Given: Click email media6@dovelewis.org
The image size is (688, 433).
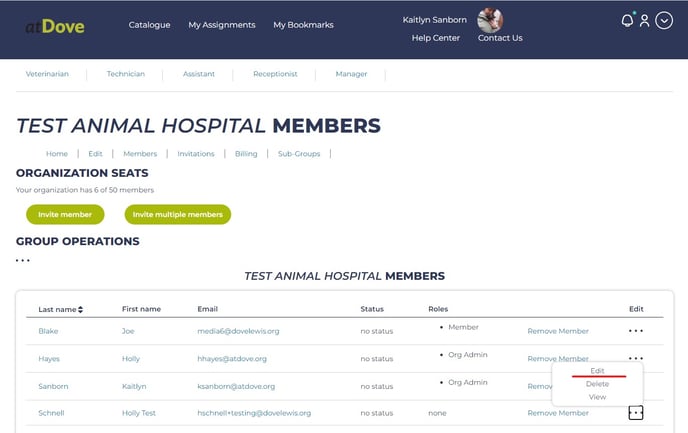Looking at the screenshot, I should click(238, 331).
